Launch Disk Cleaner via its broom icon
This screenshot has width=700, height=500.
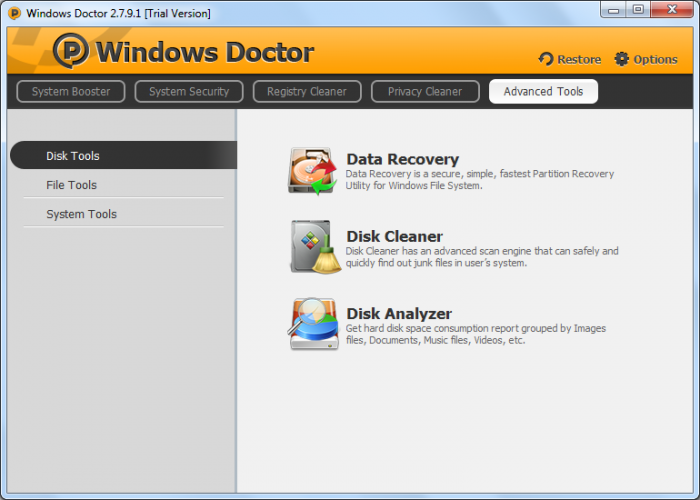click(316, 247)
